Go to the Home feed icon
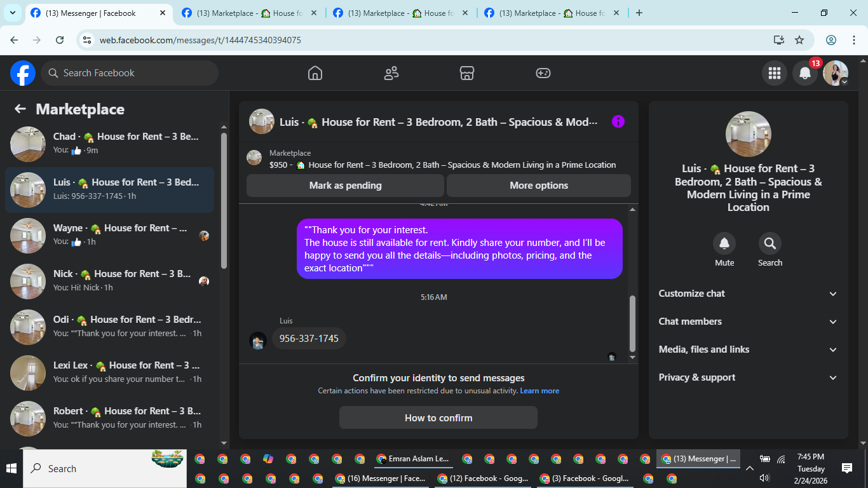868x488 pixels. [315, 73]
